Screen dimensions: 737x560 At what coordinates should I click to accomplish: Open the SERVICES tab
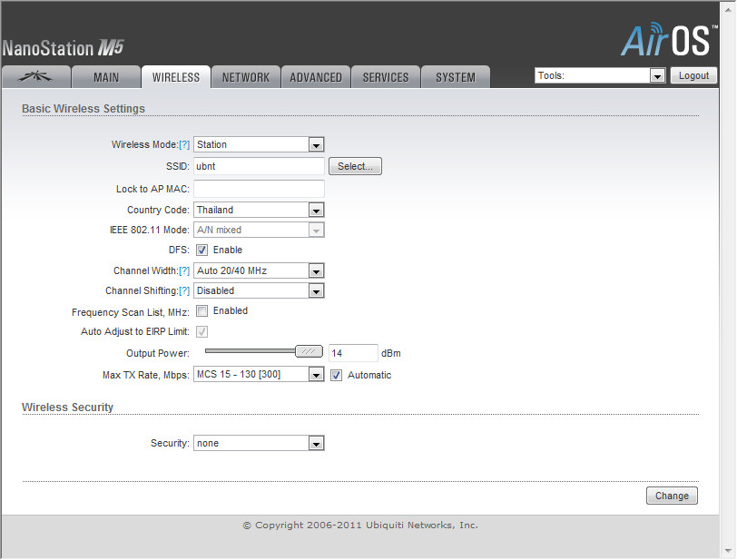(x=386, y=77)
